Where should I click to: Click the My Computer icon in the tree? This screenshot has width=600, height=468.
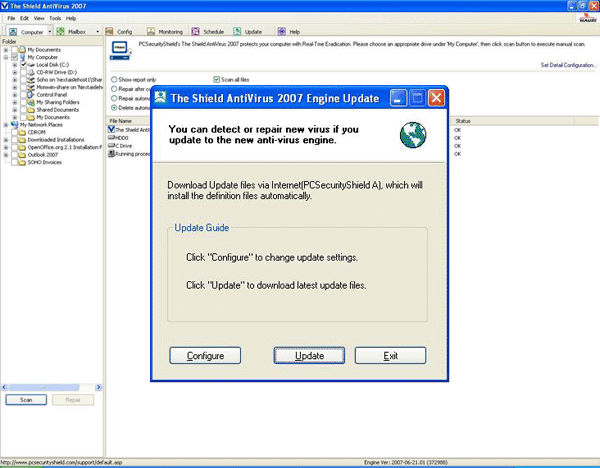pos(23,57)
